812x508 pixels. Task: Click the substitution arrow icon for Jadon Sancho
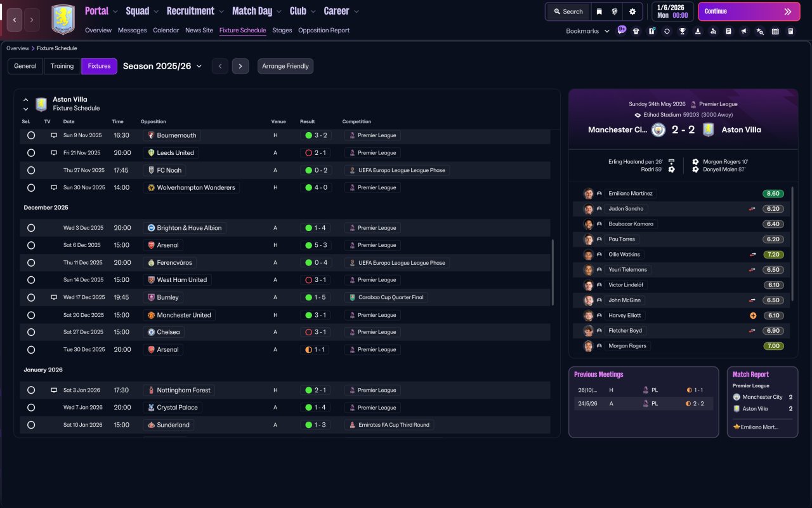(753, 209)
